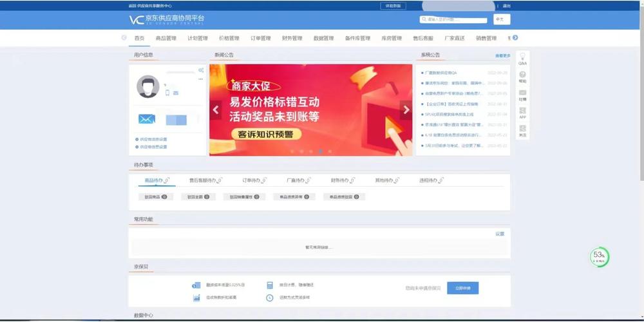The image size is (644, 322).
Task: Click the 立即申请 blue button
Action: 462,288
